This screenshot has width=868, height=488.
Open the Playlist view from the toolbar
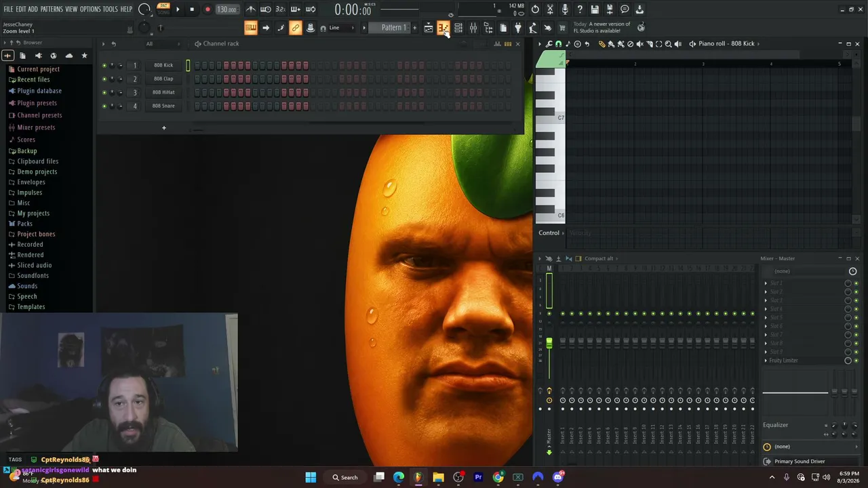[429, 28]
